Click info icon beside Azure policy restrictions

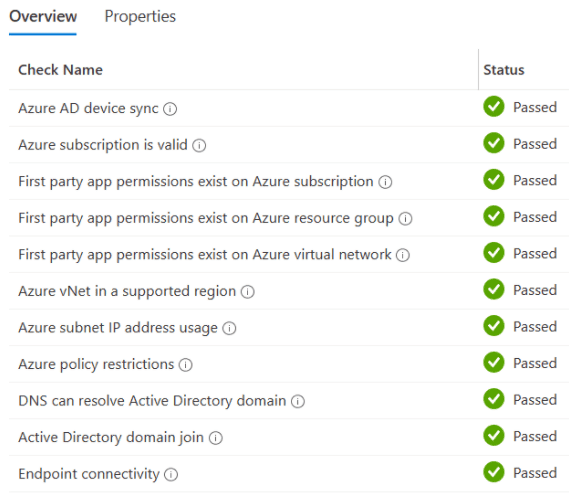[185, 365]
